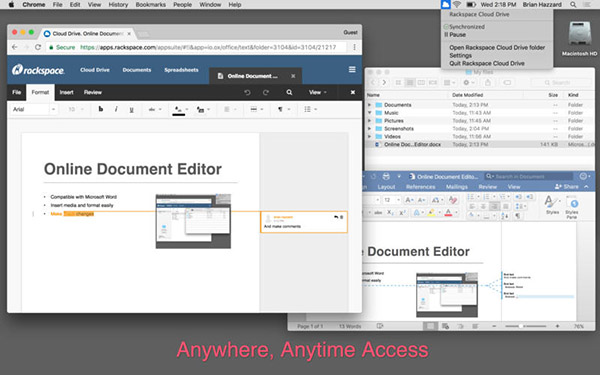Open Chrome's three-dot menu
Viewport: 600px width, 375px height.
coord(354,47)
